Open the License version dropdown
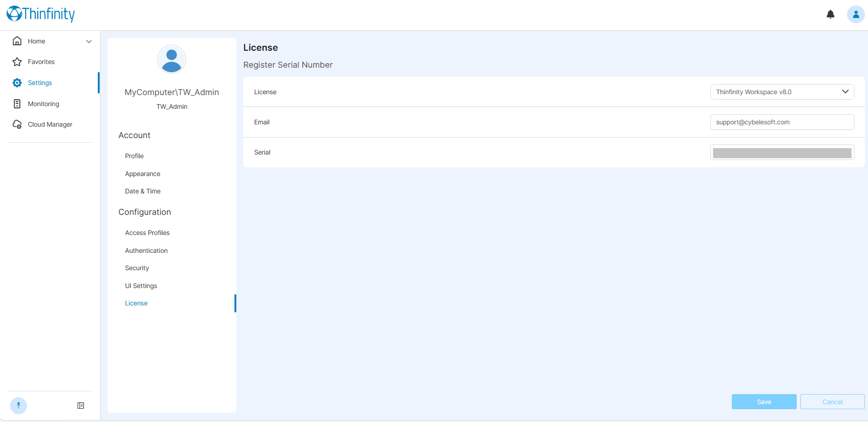Viewport: 868px width, 422px height. click(782, 92)
